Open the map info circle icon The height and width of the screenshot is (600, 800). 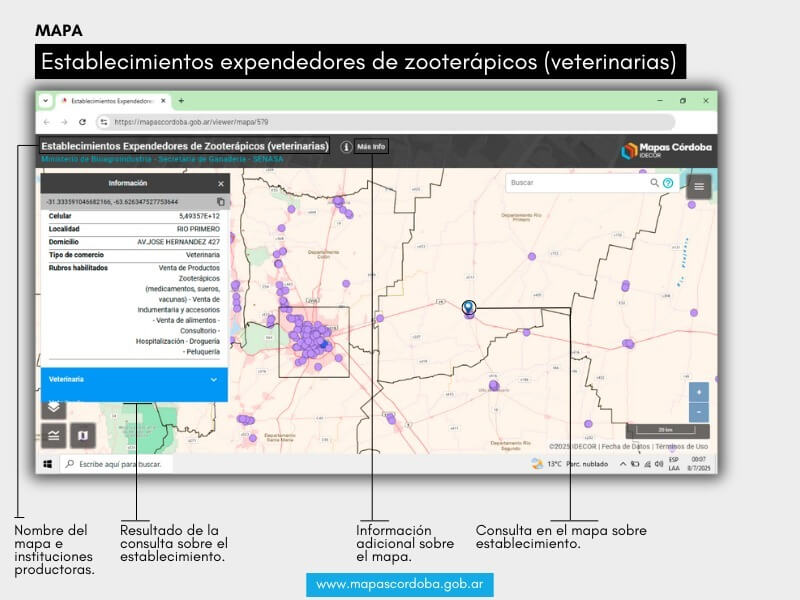pos(346,147)
